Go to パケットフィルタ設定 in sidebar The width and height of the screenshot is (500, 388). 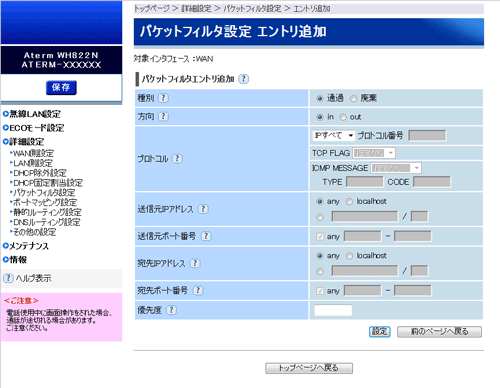[44, 192]
